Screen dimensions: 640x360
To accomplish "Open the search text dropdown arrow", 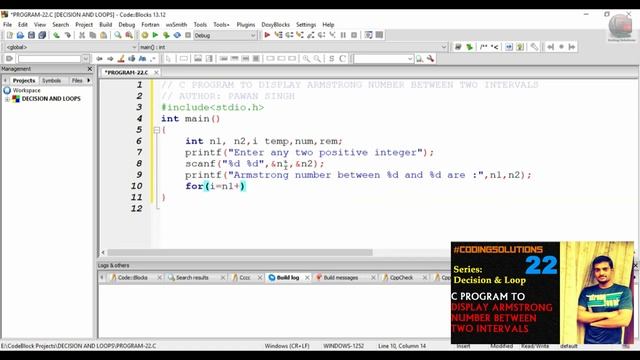I will coord(86,59).
